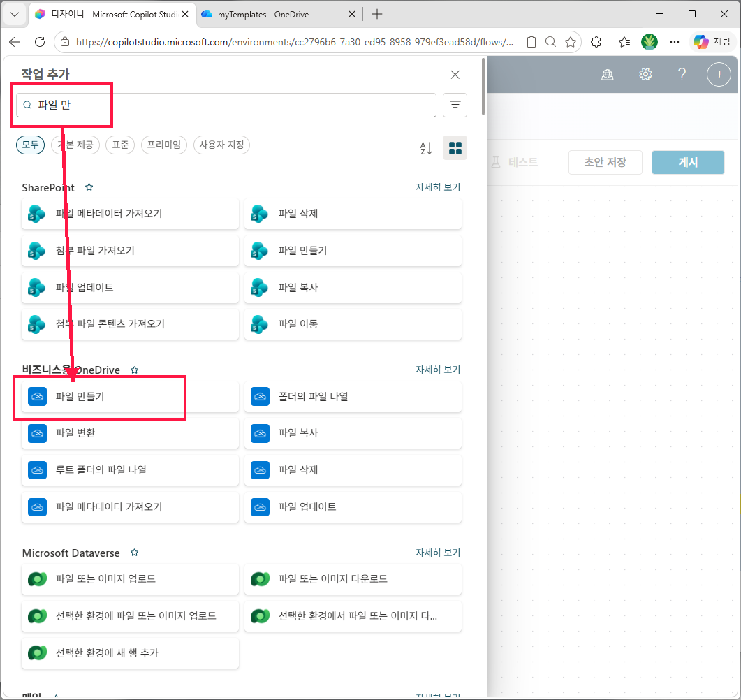Click the 게시 publish button
Viewport: 741px width, 700px height.
pos(688,163)
